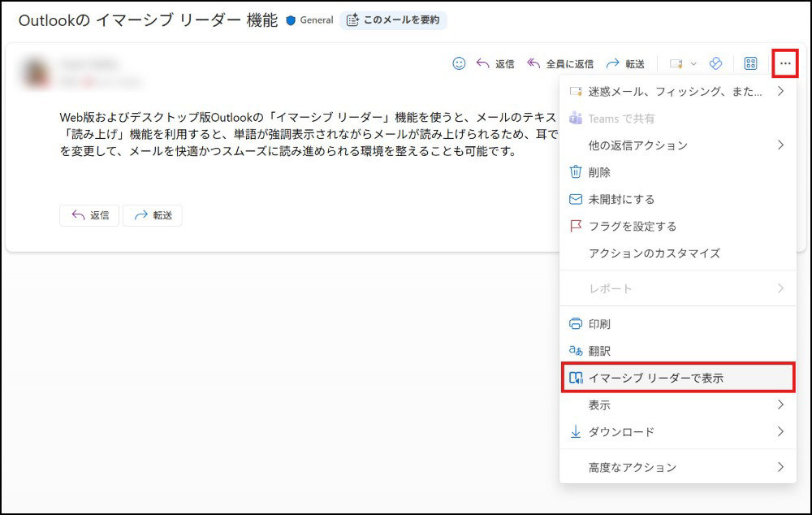Select フラグを設定する menu entry

pos(678,227)
